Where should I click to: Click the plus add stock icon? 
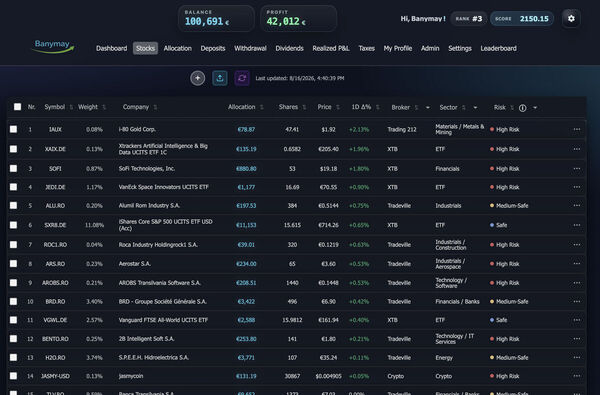tap(197, 78)
